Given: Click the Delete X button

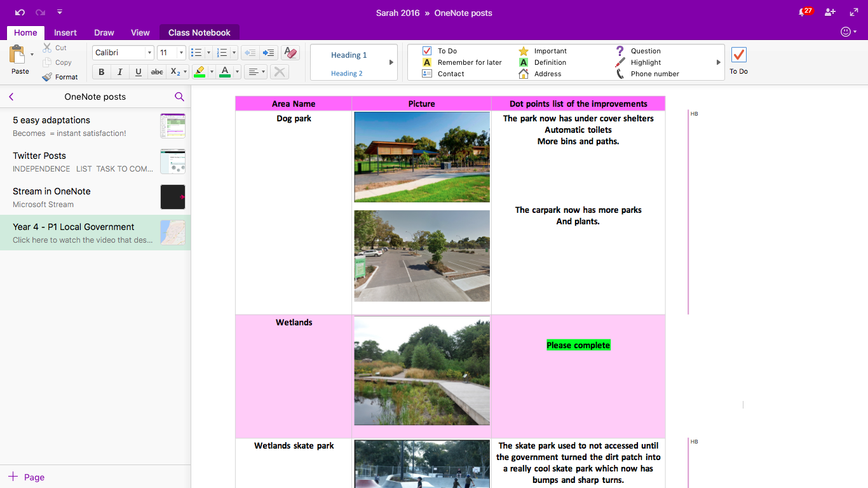Looking at the screenshot, I should [x=279, y=72].
